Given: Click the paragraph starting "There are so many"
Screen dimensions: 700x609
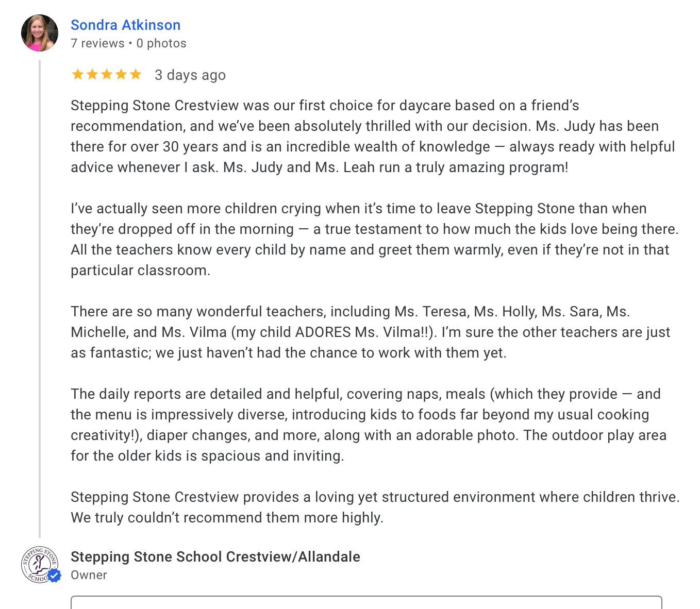Looking at the screenshot, I should coord(370,332).
